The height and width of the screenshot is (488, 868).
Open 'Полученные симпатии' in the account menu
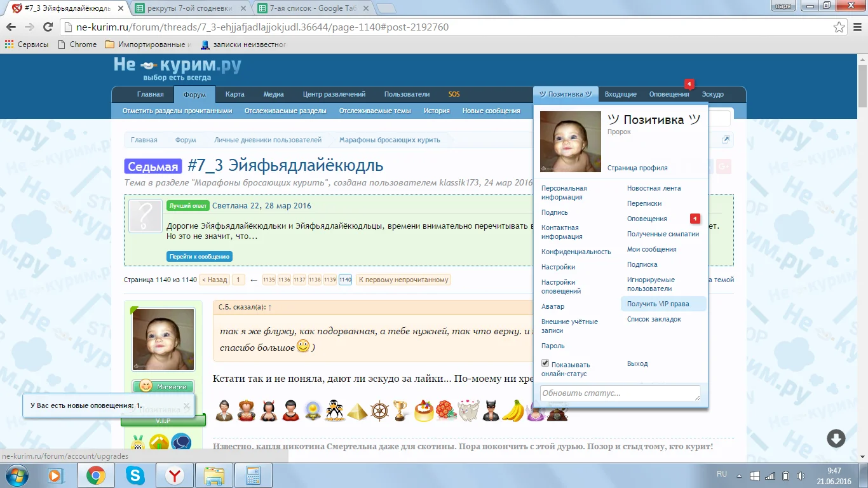click(x=663, y=234)
